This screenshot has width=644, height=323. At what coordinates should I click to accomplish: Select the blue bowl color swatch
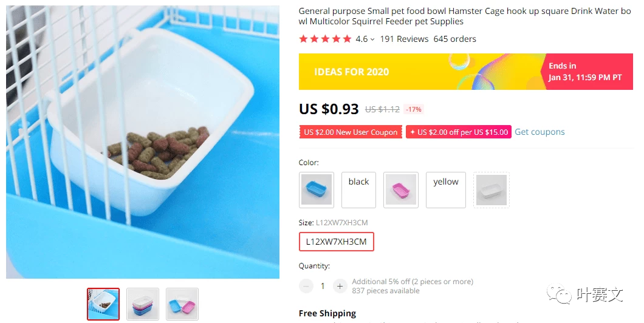[x=317, y=189]
